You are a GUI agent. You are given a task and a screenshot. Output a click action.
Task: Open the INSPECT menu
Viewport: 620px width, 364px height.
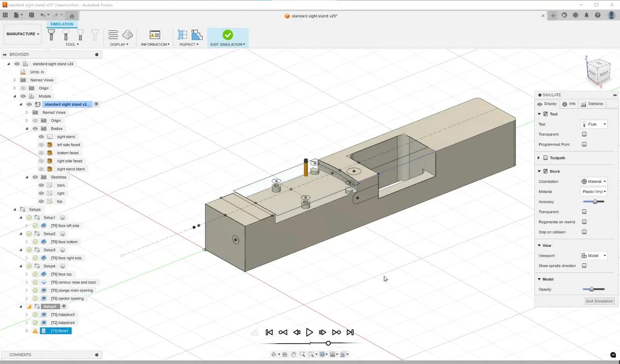click(x=188, y=45)
